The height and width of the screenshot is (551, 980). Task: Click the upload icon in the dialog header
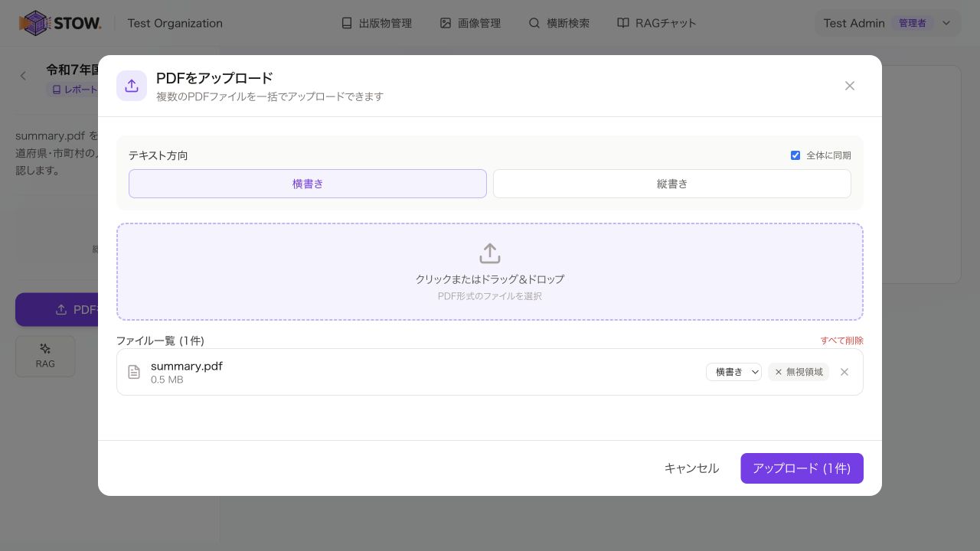coord(132,86)
